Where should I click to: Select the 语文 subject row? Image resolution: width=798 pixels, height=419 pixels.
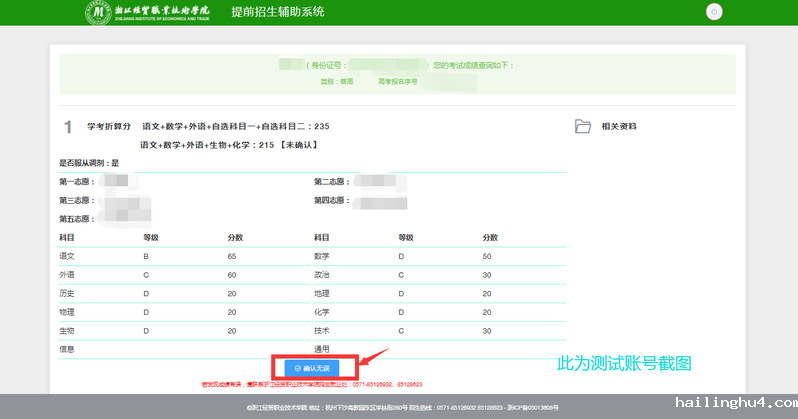tap(67, 257)
